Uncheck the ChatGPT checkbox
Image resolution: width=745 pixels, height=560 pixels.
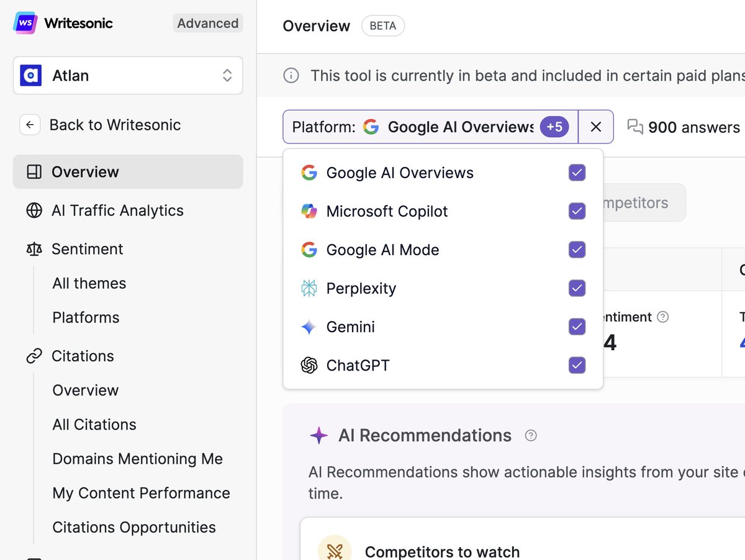pyautogui.click(x=577, y=365)
